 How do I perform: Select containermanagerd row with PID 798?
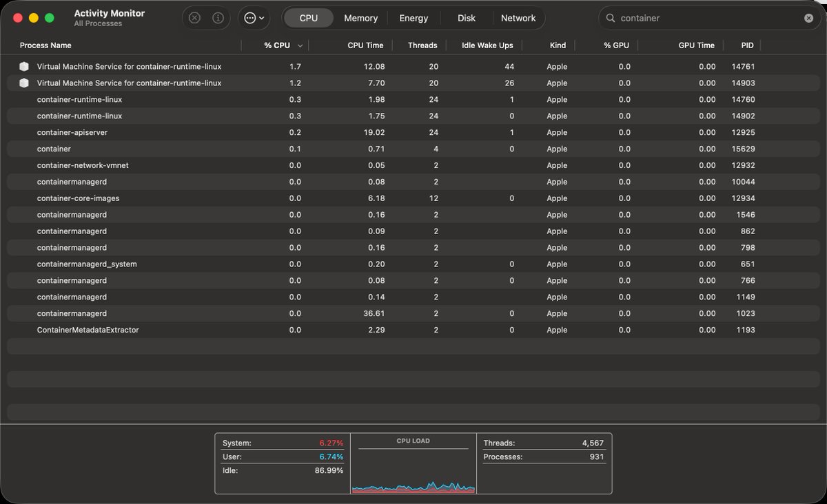click(413, 248)
